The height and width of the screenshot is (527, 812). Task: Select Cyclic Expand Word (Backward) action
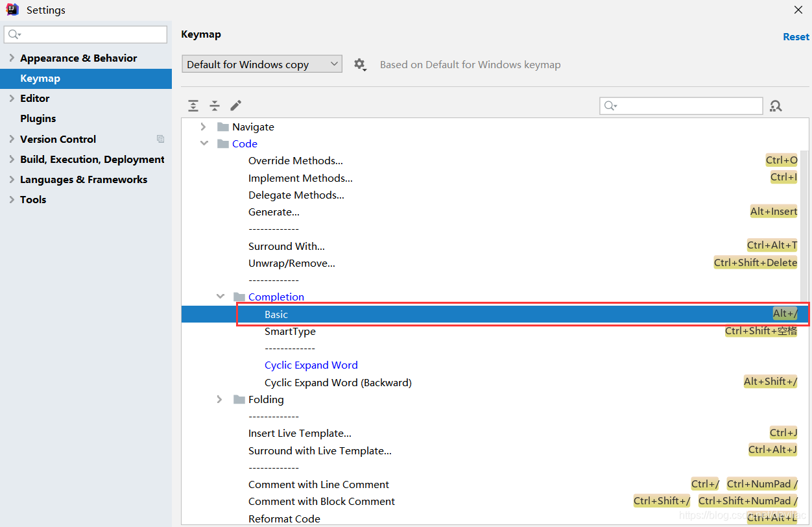pyautogui.click(x=338, y=382)
